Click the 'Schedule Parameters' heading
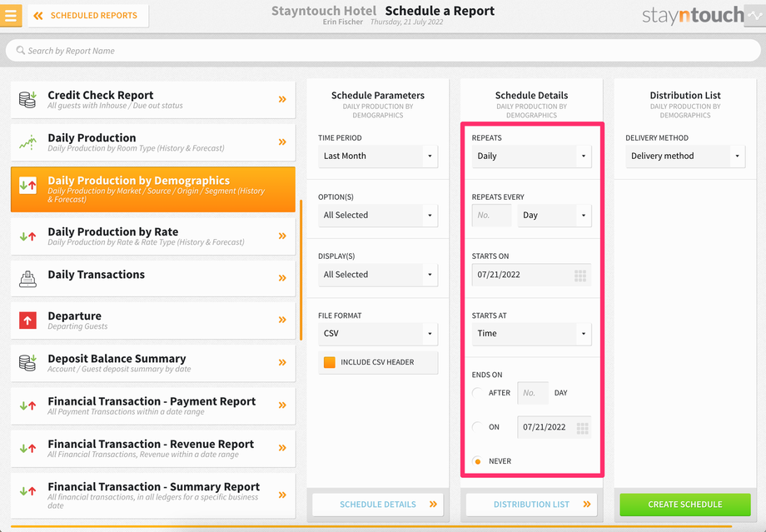The image size is (766, 532). coord(378,95)
